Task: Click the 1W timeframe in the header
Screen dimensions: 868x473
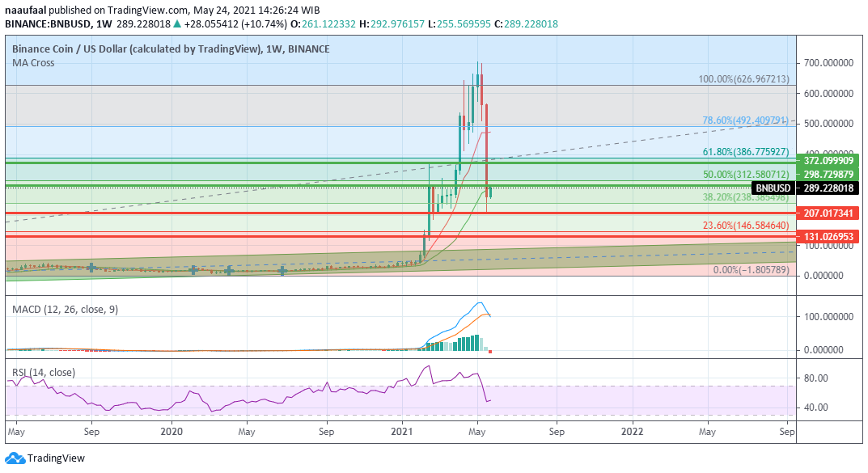Action: (104, 24)
